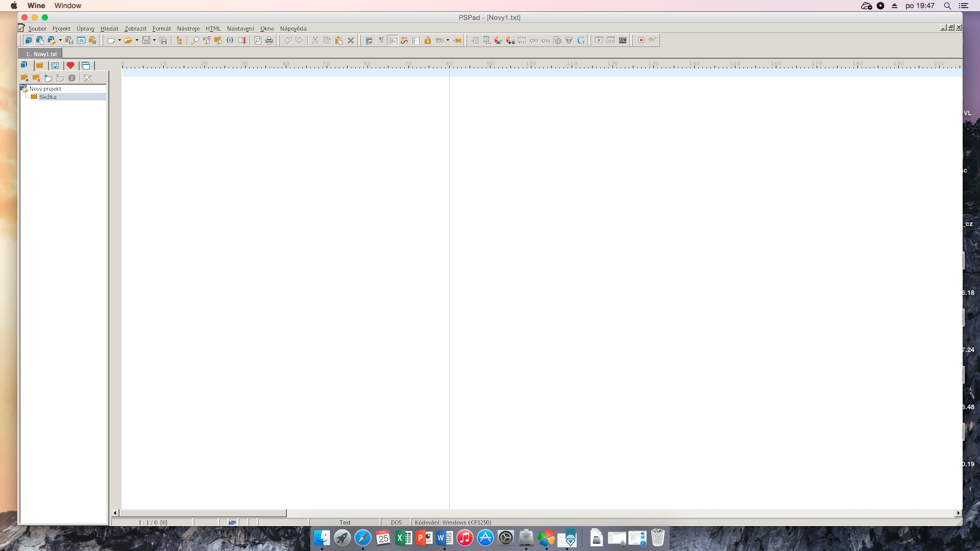Expand the New file dropdown arrow

tap(119, 40)
